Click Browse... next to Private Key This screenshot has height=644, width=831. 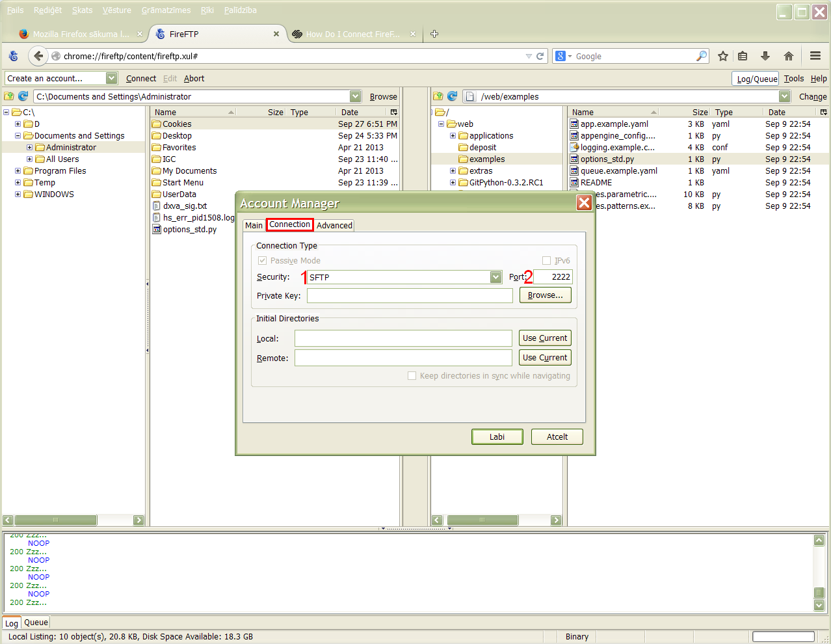pyautogui.click(x=545, y=295)
